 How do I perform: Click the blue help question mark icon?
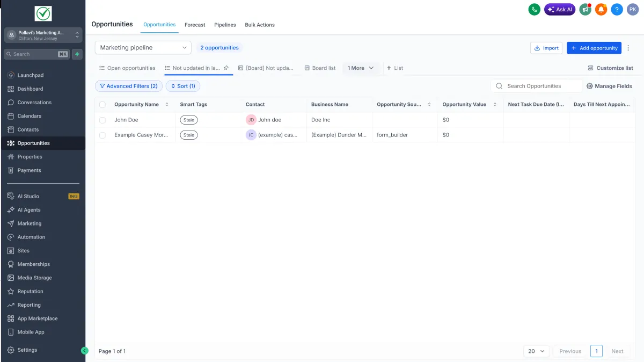tap(617, 9)
